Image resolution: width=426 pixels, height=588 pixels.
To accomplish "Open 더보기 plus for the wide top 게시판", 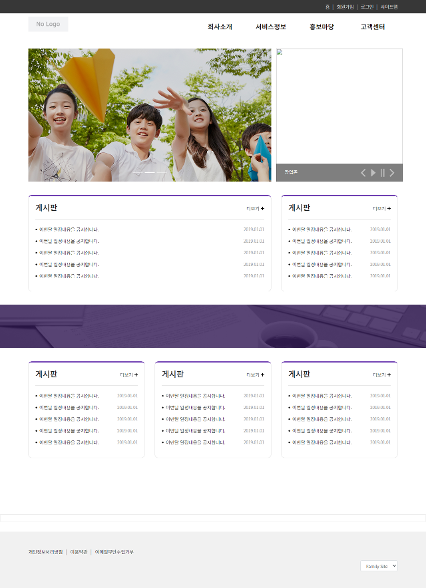I will [255, 208].
